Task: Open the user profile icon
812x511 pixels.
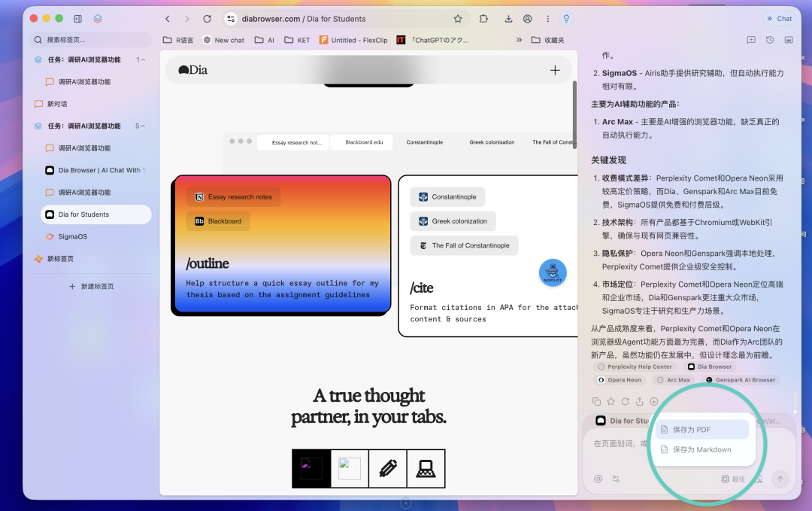Action: click(x=528, y=19)
